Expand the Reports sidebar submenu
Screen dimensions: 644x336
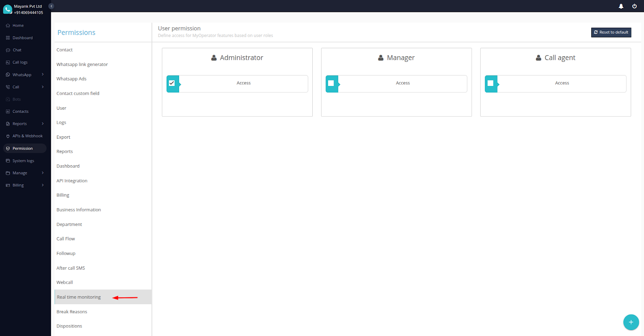[x=43, y=124]
